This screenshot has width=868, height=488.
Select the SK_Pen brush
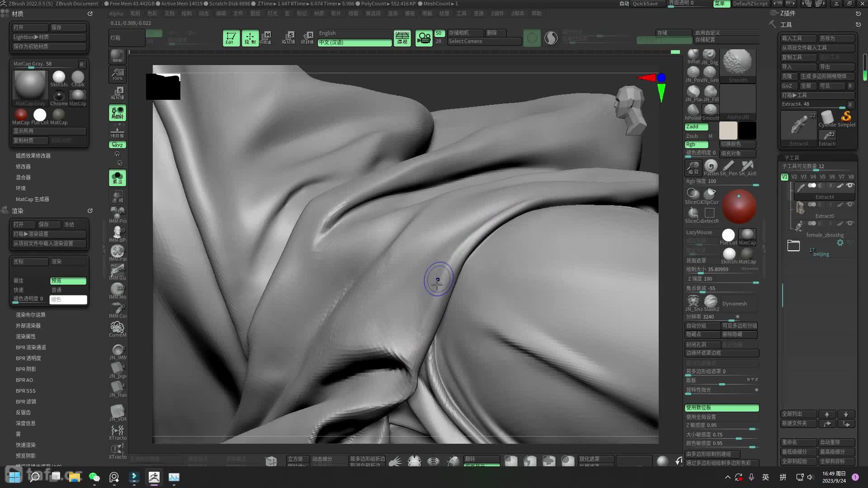pyautogui.click(x=728, y=167)
